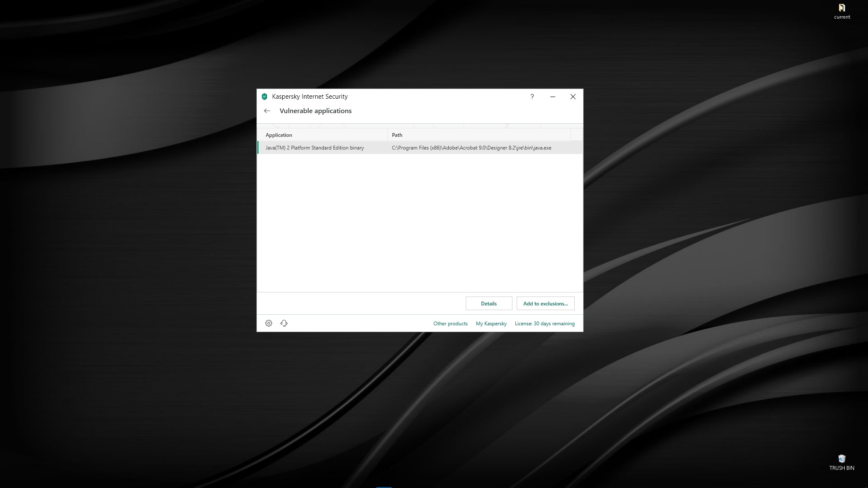The height and width of the screenshot is (488, 868).
Task: Click the Kaspersky shield logo in title bar
Action: click(x=264, y=97)
